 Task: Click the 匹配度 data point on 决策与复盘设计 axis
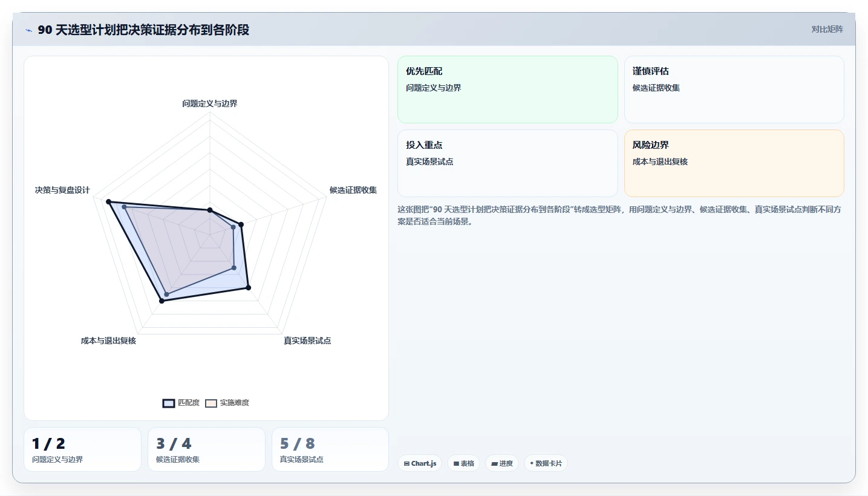[108, 201]
